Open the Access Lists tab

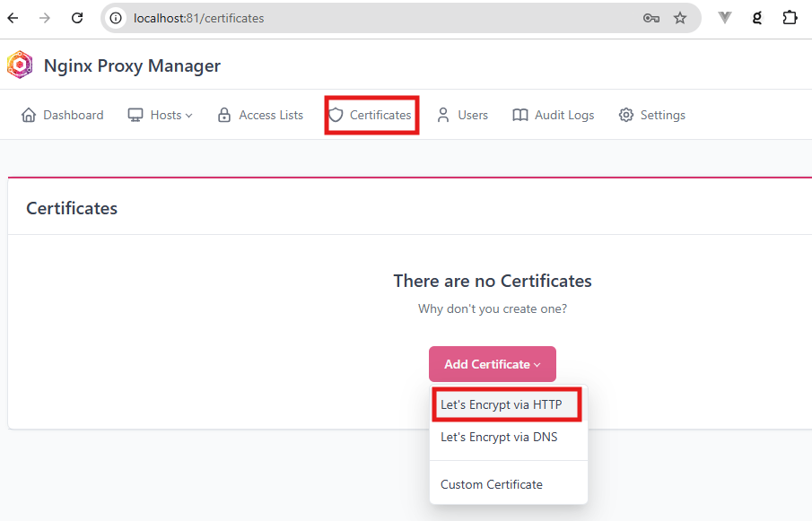260,115
